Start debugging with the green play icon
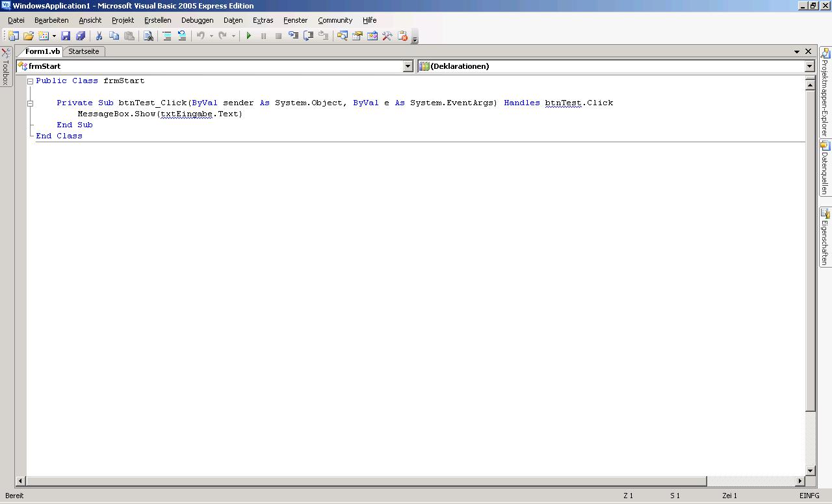The width and height of the screenshot is (832, 504). (x=248, y=36)
